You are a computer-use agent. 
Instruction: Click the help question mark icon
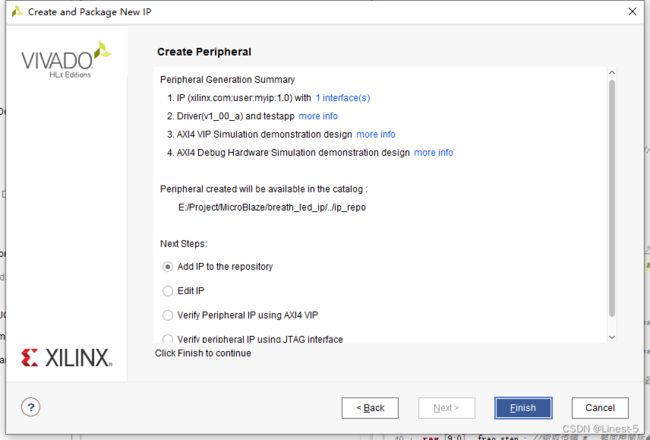[31, 407]
